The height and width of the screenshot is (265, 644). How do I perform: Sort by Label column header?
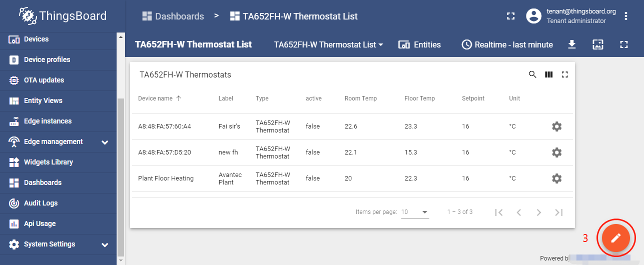pyautogui.click(x=226, y=98)
